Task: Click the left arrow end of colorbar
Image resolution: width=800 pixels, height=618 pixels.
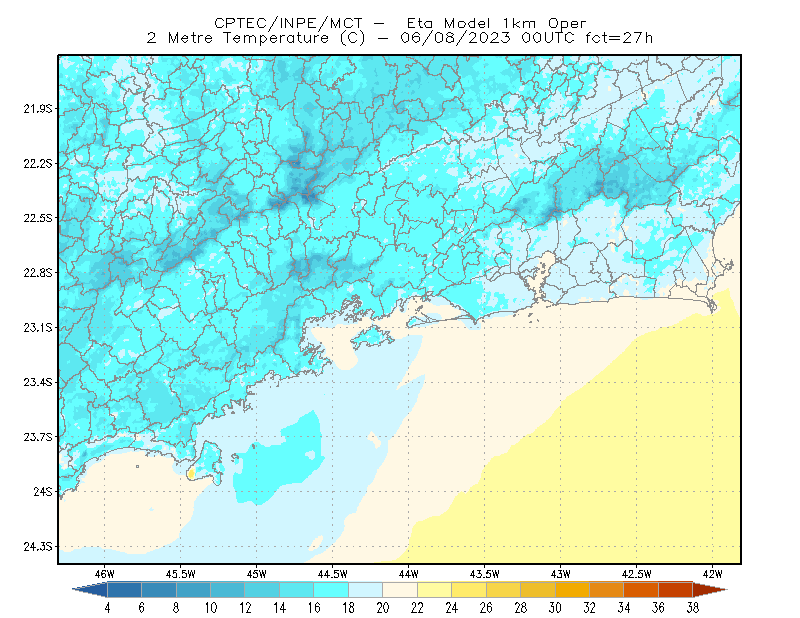Action: [x=90, y=590]
